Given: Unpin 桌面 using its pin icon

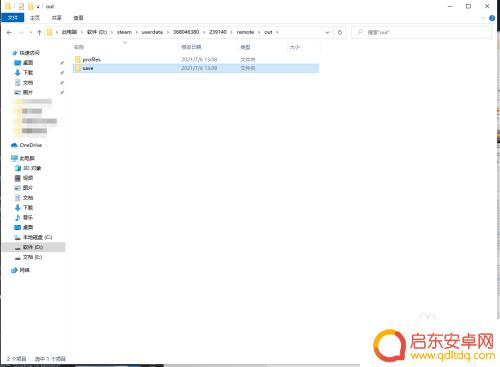Looking at the screenshot, I should pos(62,63).
